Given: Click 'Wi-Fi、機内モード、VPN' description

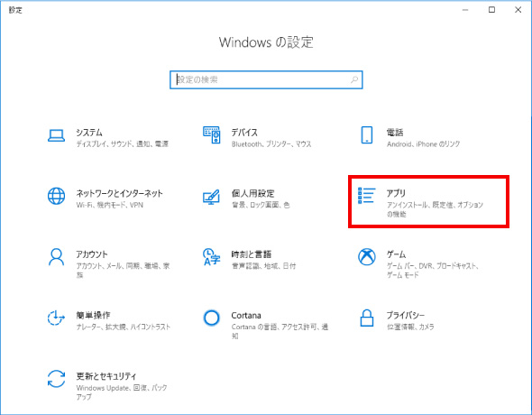Looking at the screenshot, I should [110, 205].
